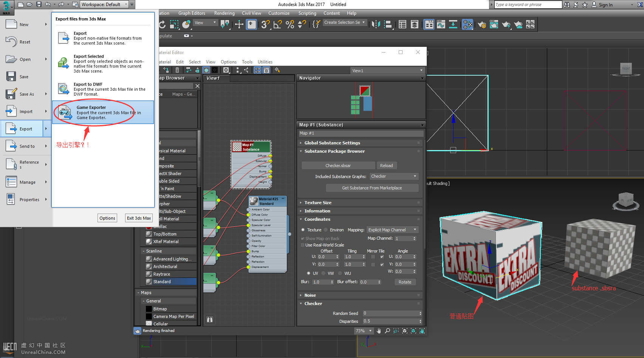Screen dimensions: 644x358
Task: Click Undo arrow in Quick Access toolbar
Action: pos(48,5)
